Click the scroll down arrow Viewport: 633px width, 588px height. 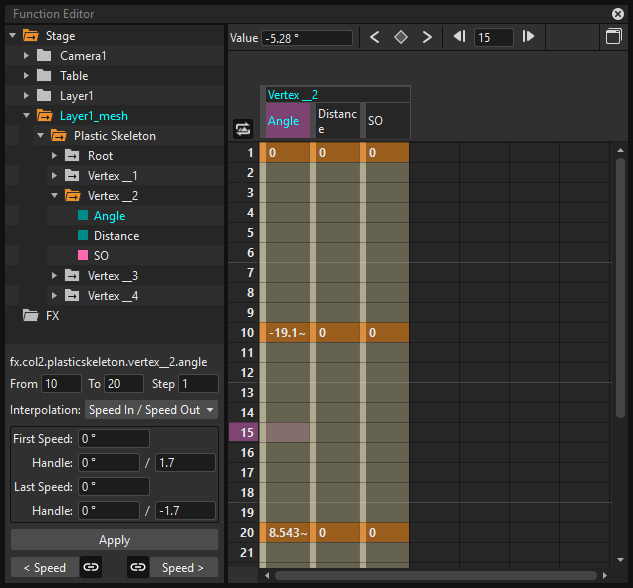620,560
